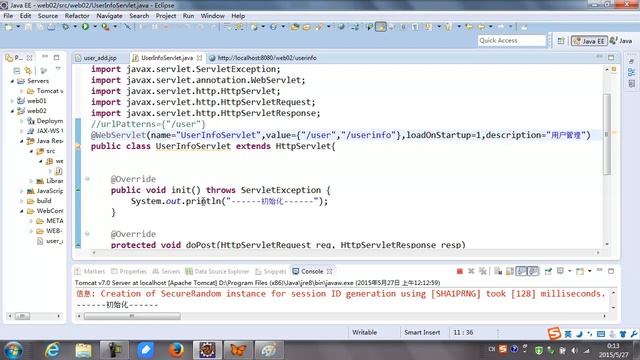The height and width of the screenshot is (360, 640).
Task: Collapse the init() method fold marker
Action: click(x=87, y=179)
